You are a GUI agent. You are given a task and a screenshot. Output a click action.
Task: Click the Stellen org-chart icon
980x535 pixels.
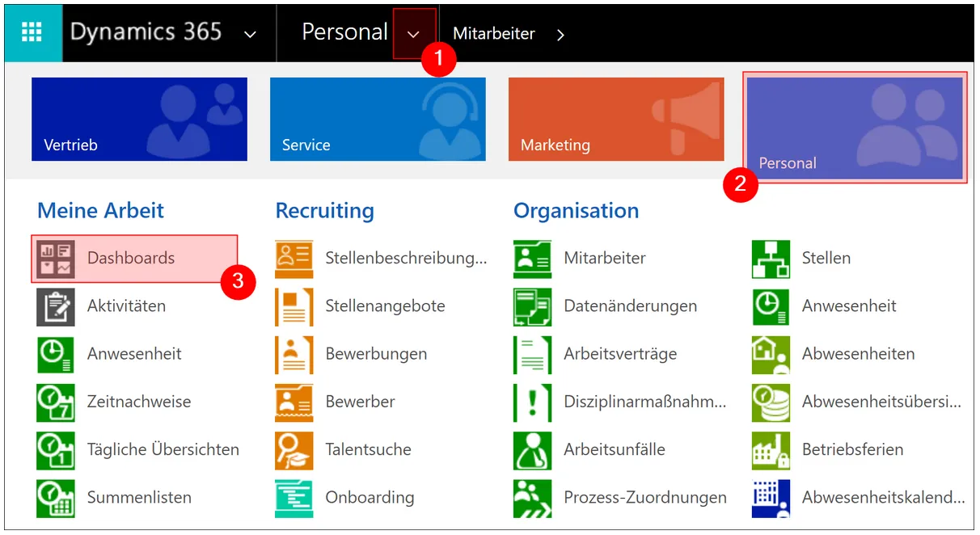(771, 259)
